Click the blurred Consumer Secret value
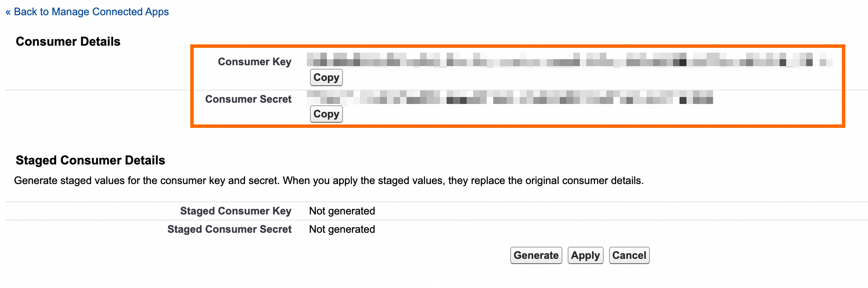Screen dimensions: 868x288 pyautogui.click(x=509, y=97)
